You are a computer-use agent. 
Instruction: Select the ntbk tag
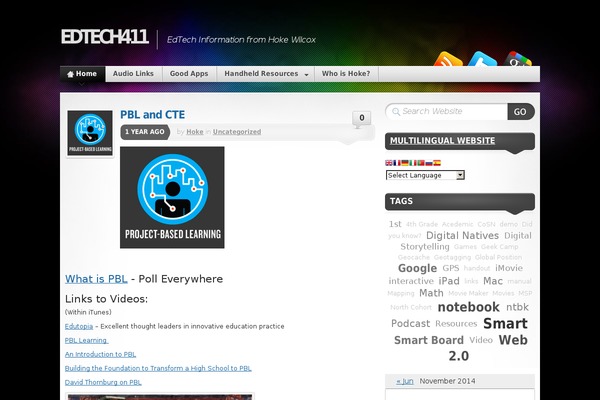(x=517, y=307)
